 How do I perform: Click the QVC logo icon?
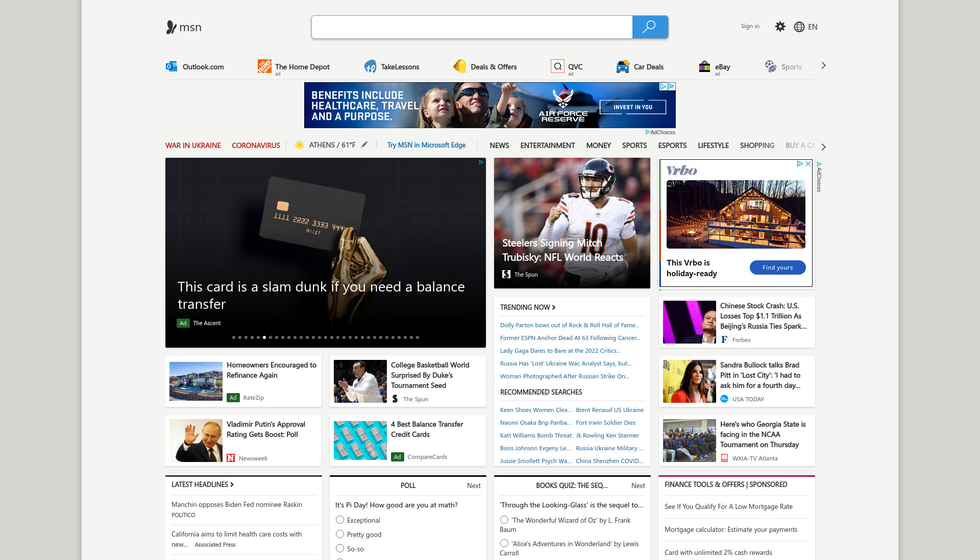(557, 66)
